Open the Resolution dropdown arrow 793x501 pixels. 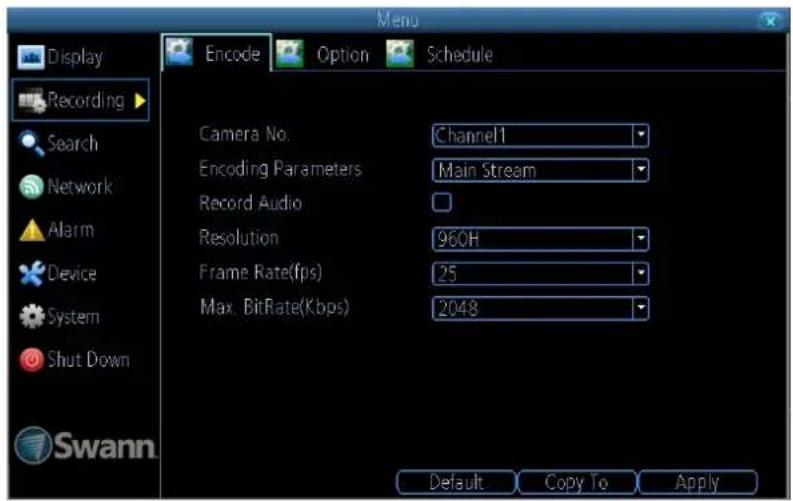tap(641, 239)
